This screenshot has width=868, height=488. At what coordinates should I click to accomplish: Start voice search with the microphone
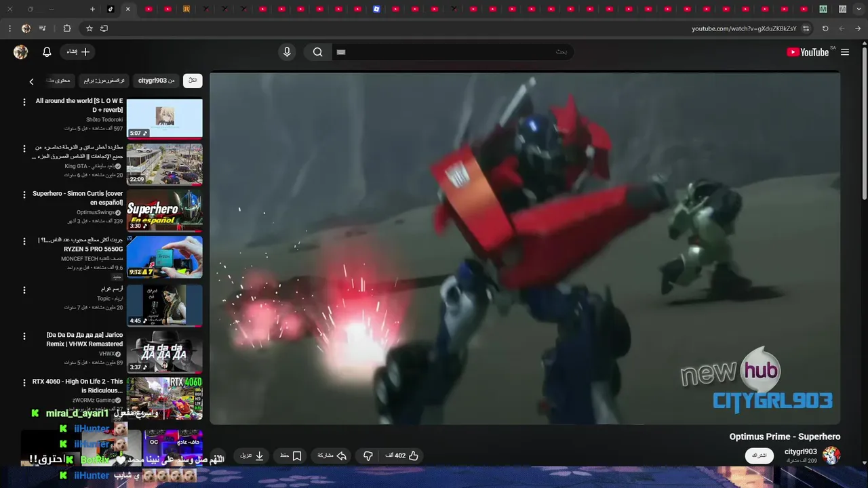[287, 52]
